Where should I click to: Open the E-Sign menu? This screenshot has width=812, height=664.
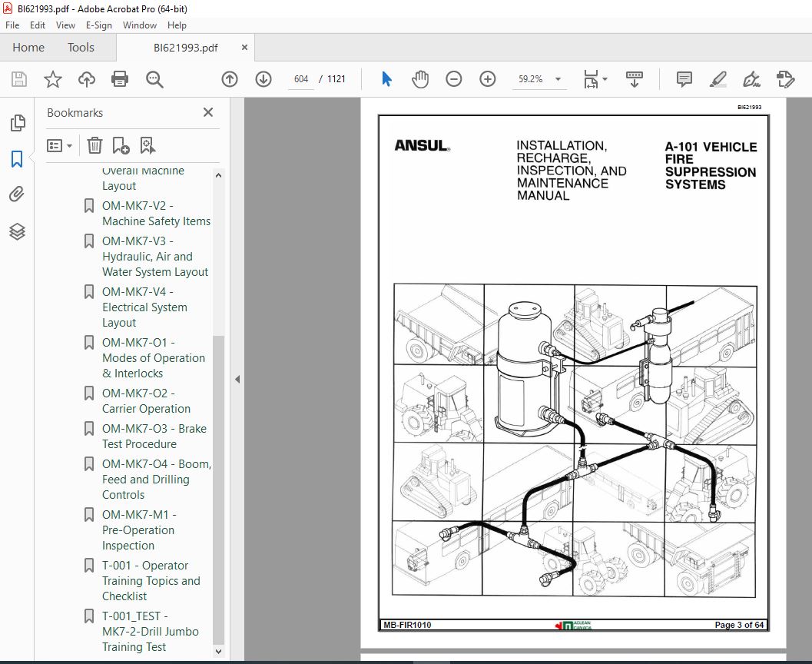[99, 25]
